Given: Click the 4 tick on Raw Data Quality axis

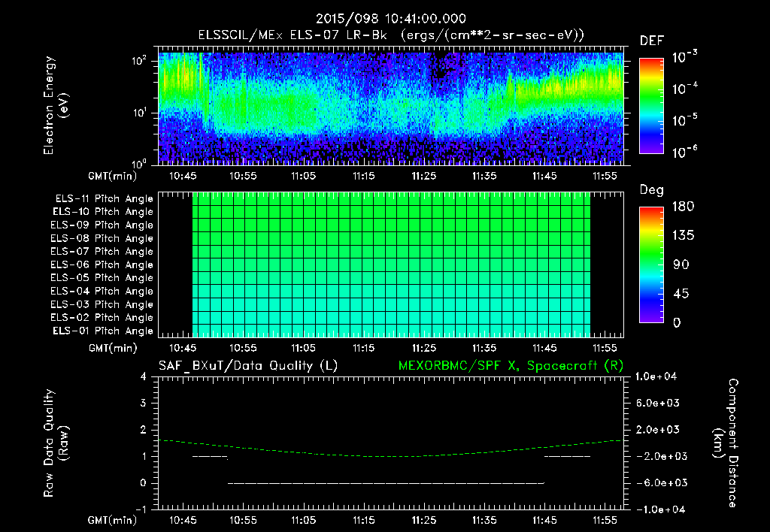Looking at the screenshot, I should tap(144, 376).
